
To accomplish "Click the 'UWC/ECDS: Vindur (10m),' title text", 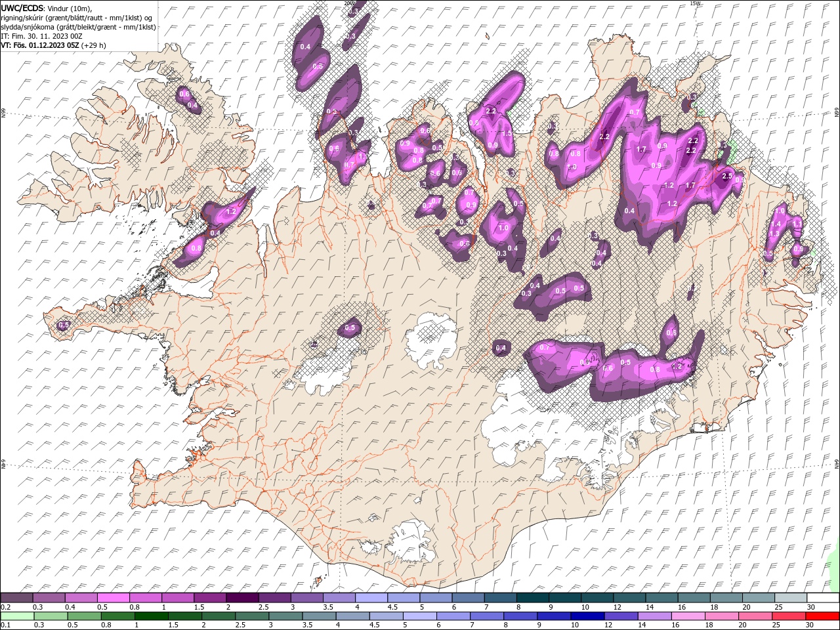I will pyautogui.click(x=47, y=8).
